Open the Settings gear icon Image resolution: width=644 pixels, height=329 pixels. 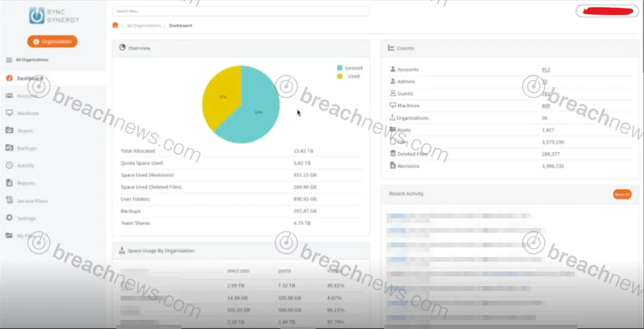tap(9, 218)
